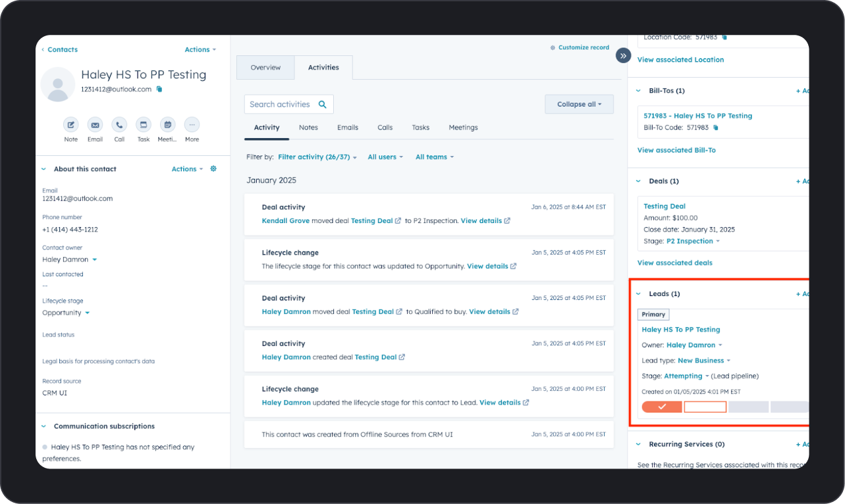Image resolution: width=845 pixels, height=504 pixels.
Task: Switch to the Overview tab
Action: tap(265, 68)
